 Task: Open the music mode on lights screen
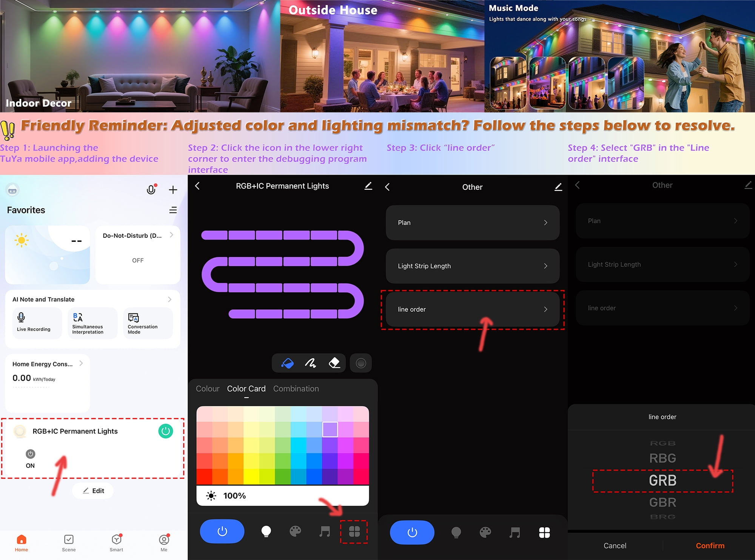point(325,531)
